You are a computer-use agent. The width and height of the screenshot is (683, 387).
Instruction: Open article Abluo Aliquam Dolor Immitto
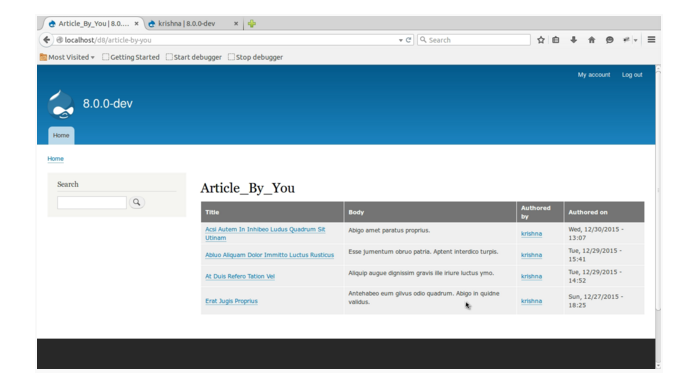coord(269,255)
